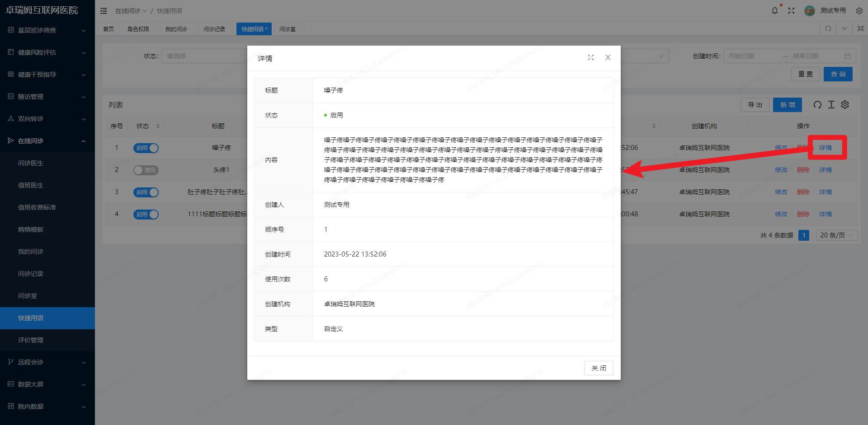Click the 新增 button
The width and height of the screenshot is (868, 425).
click(787, 104)
